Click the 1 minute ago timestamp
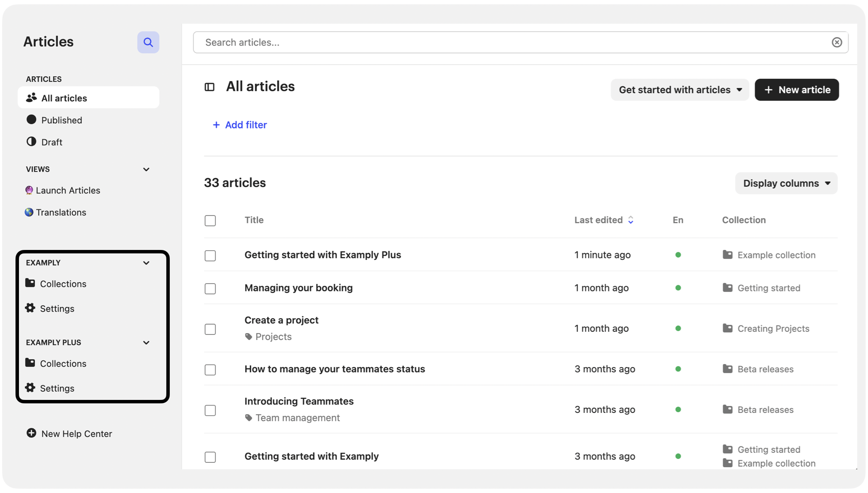This screenshot has width=868, height=493. tap(603, 255)
